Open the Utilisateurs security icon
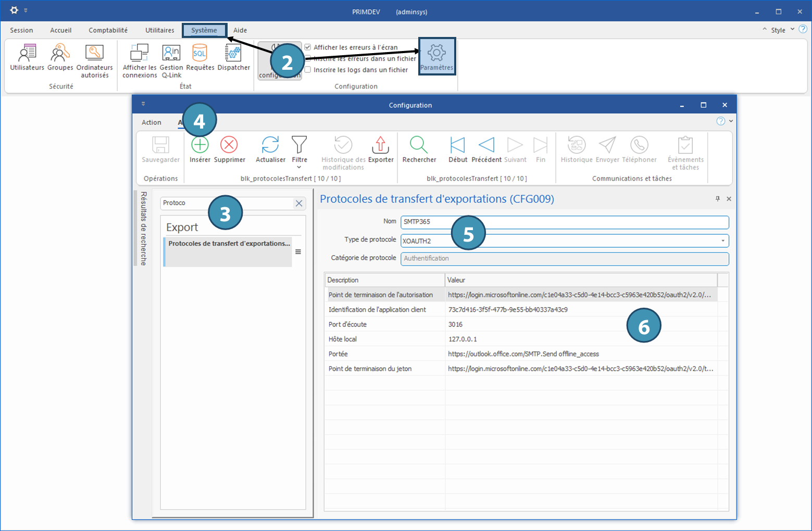The image size is (812, 531). [x=27, y=54]
